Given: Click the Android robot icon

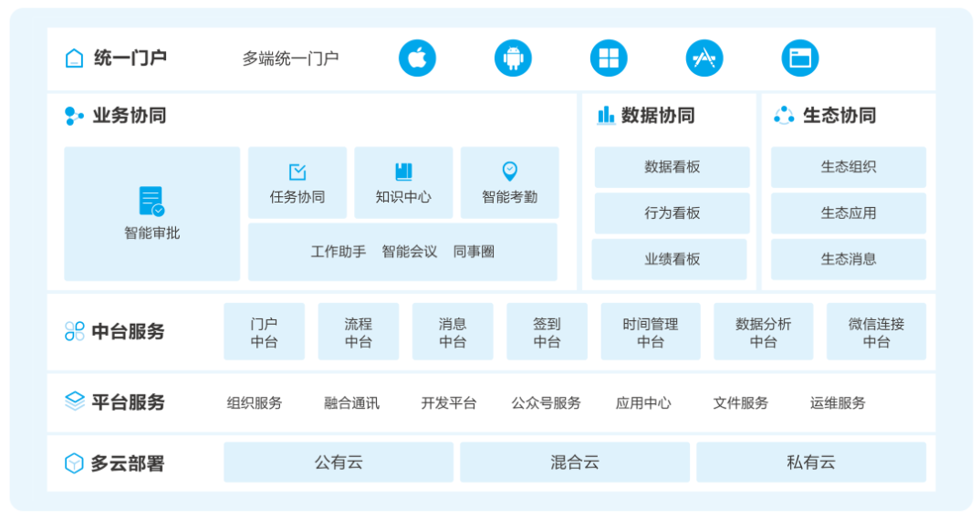Looking at the screenshot, I should [513, 58].
